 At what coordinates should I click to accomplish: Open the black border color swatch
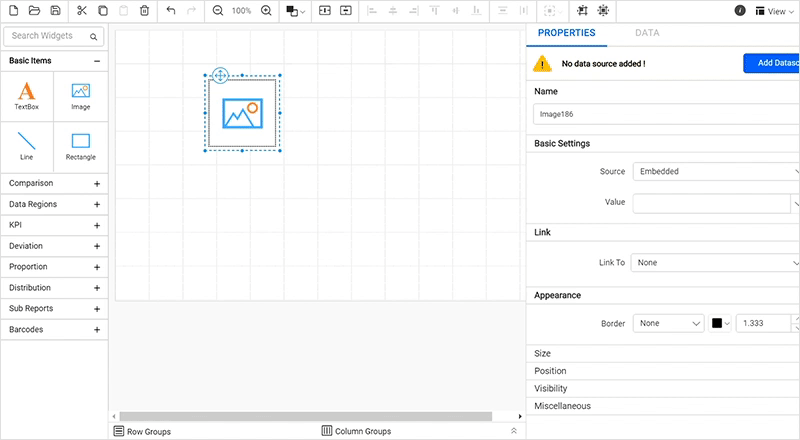[721, 323]
